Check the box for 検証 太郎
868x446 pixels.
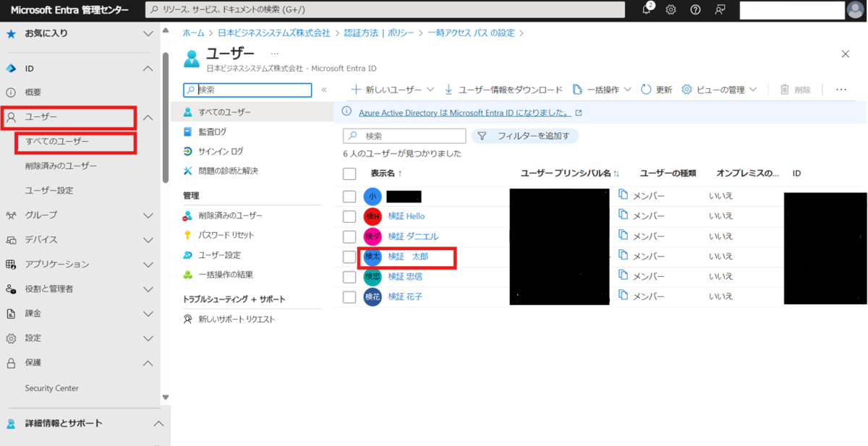click(x=349, y=257)
